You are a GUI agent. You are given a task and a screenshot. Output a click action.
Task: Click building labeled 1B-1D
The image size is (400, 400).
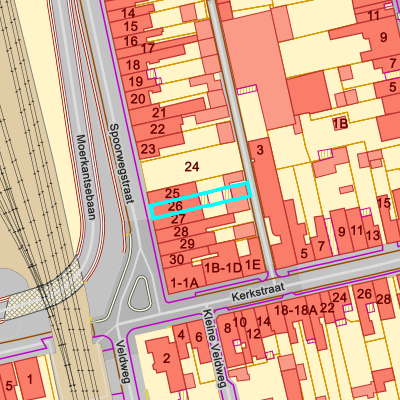tap(223, 267)
